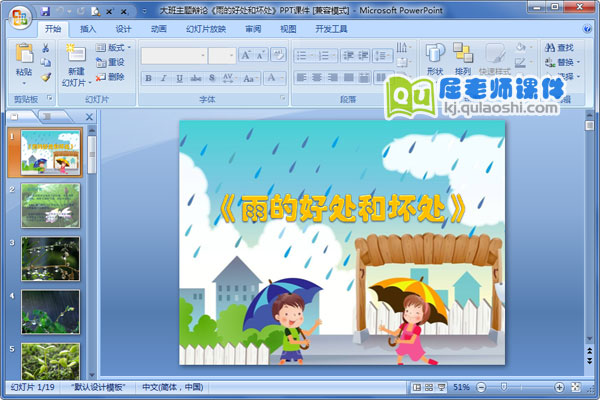Viewport: 600px width, 400px height.
Task: Open Shape Fill dropdown
Action: tap(523, 47)
